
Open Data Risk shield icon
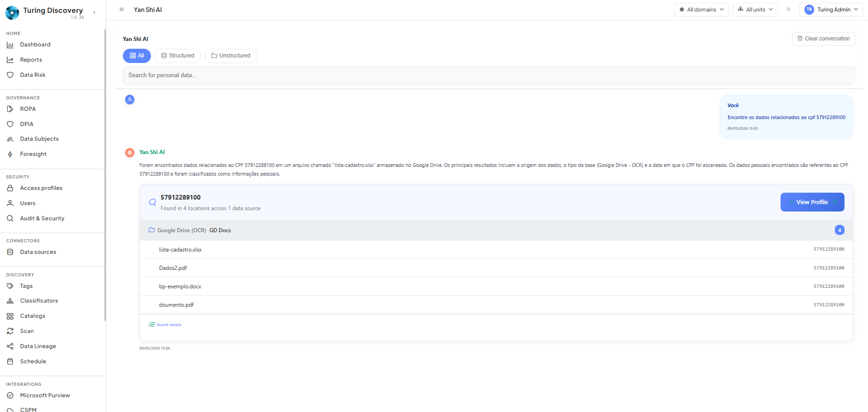pyautogui.click(x=10, y=75)
